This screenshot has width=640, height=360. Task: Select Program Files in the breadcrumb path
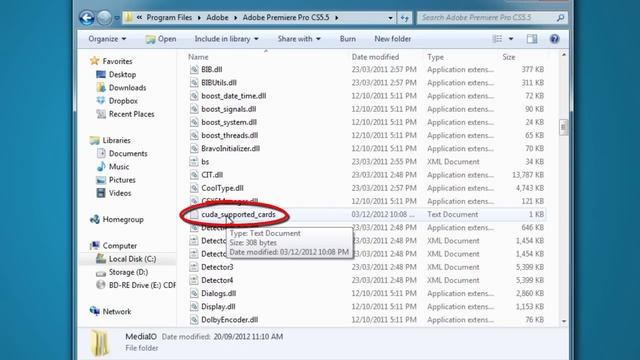point(169,18)
